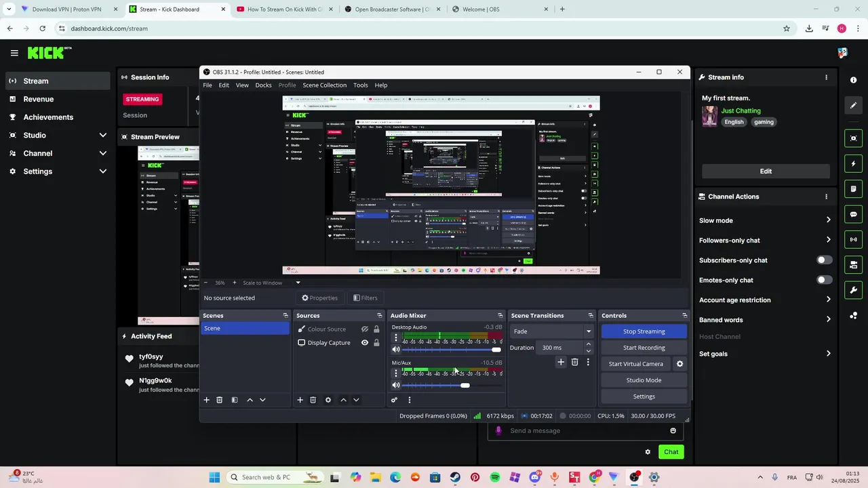Switch to the Welcome | OBS browser tab
The image size is (868, 488).
pyautogui.click(x=500, y=9)
